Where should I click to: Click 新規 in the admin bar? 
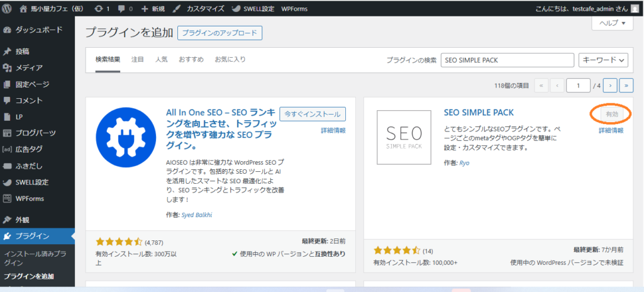153,8
